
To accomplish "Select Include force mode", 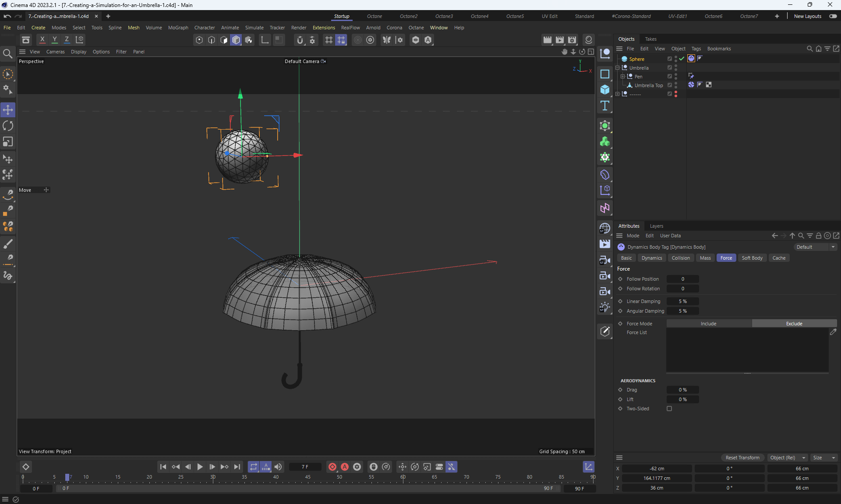I will coord(708,324).
